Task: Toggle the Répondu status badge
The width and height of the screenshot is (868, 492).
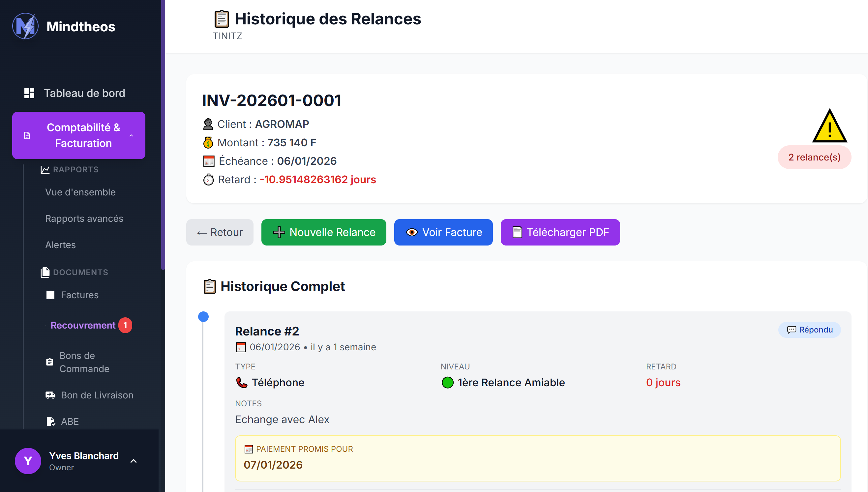Action: [810, 330]
